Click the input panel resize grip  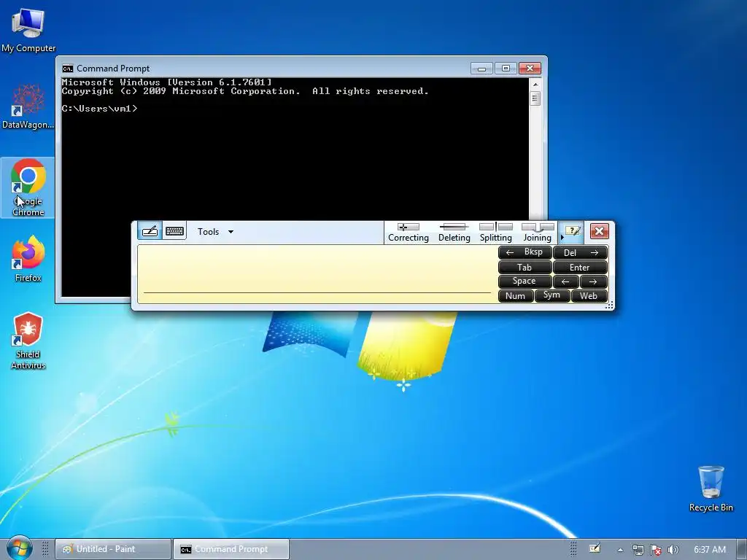click(609, 306)
